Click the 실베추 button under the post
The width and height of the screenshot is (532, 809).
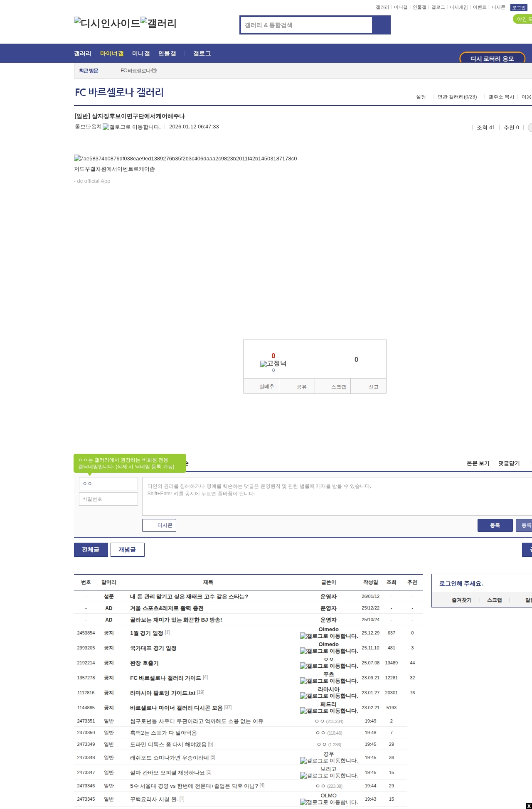click(x=261, y=386)
